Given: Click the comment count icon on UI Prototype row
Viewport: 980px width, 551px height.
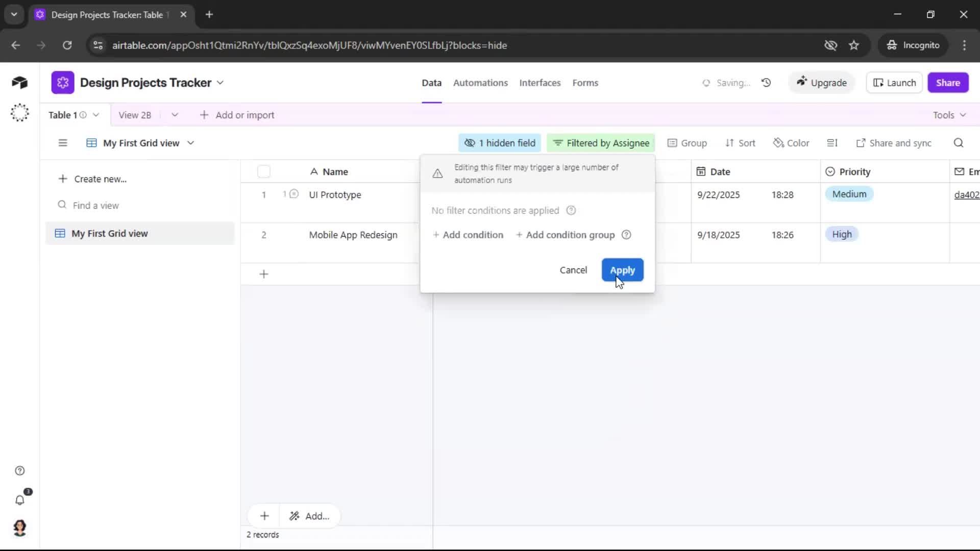Looking at the screenshot, I should coord(290,194).
